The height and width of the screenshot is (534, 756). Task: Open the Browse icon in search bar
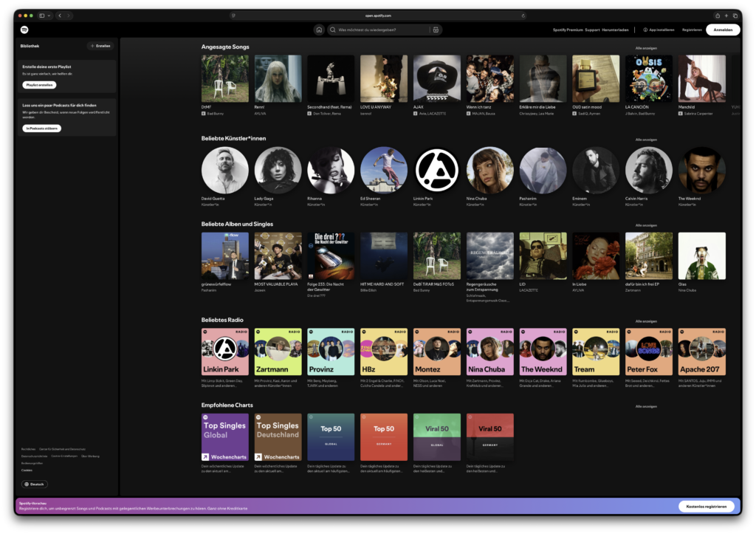[x=436, y=30]
